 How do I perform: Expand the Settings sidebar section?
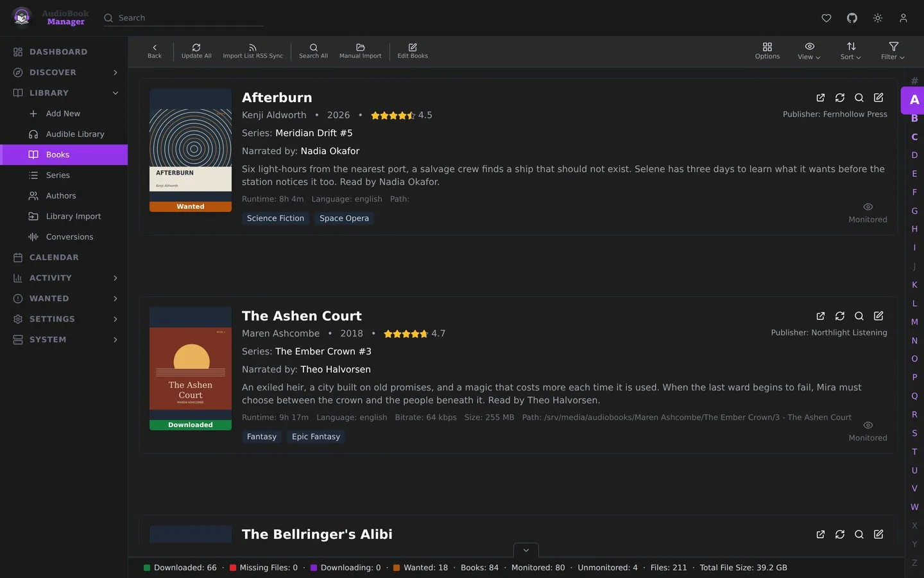pos(116,319)
